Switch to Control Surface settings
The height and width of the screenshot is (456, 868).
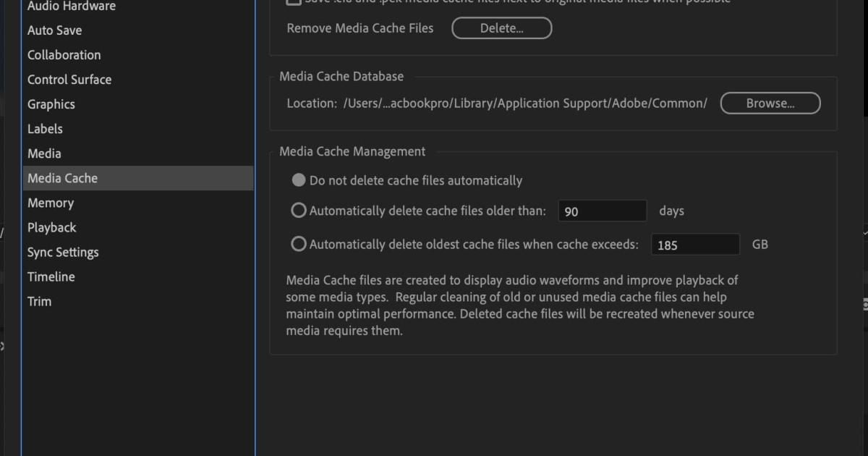click(x=69, y=80)
